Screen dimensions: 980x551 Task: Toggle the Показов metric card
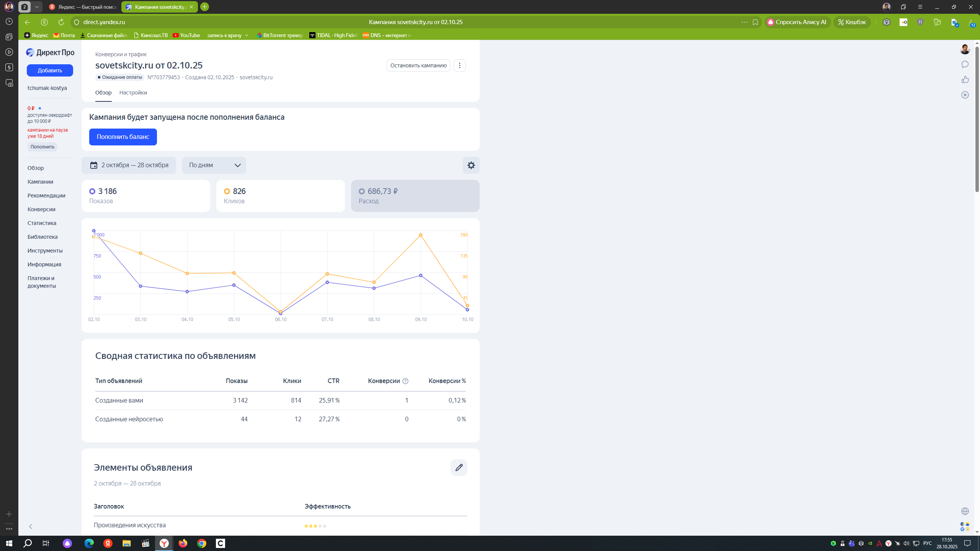pyautogui.click(x=145, y=196)
